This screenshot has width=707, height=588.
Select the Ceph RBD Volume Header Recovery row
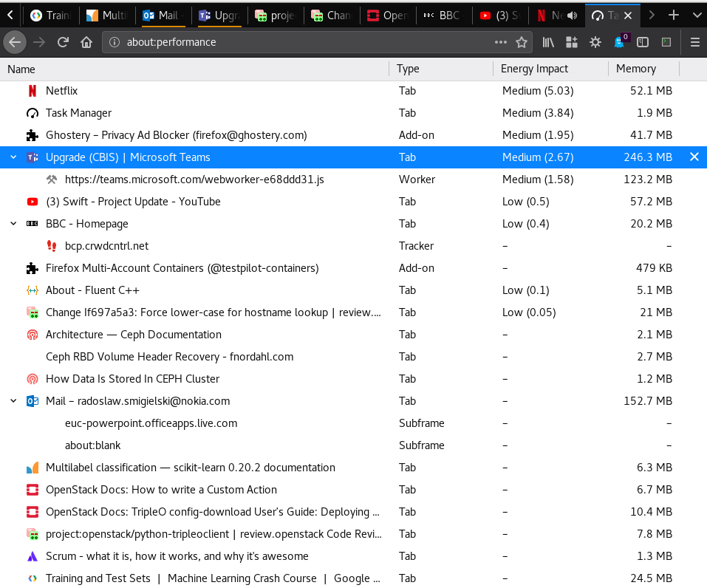point(353,357)
